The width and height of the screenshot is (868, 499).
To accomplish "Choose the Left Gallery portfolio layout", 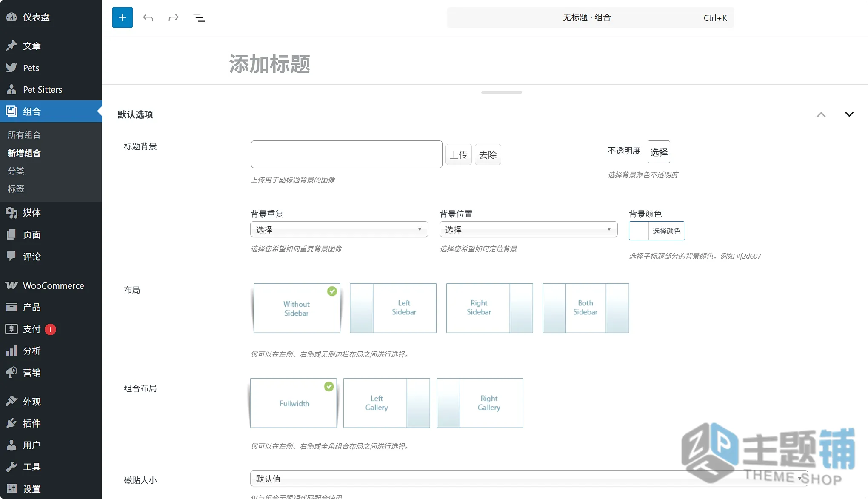I will 387,403.
